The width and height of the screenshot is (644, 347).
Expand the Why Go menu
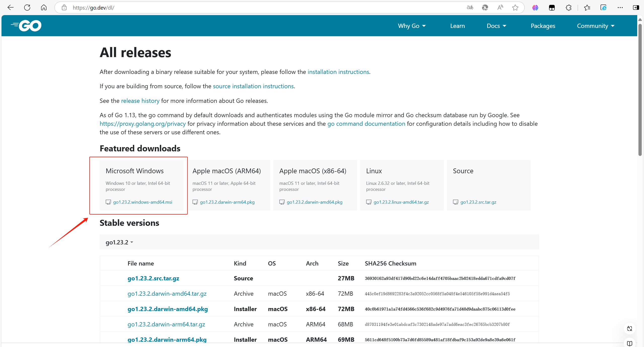pos(412,26)
